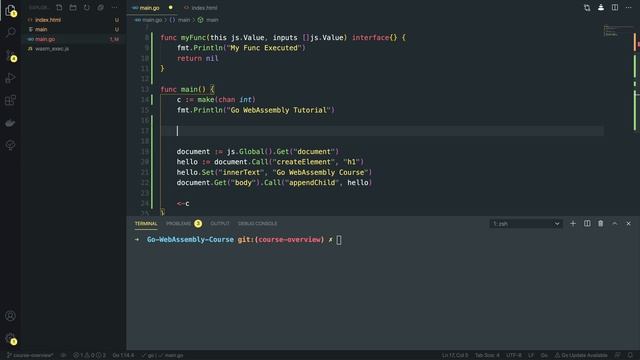Select the PROBLEMS panel tab
The image size is (640, 360).
pos(178,223)
